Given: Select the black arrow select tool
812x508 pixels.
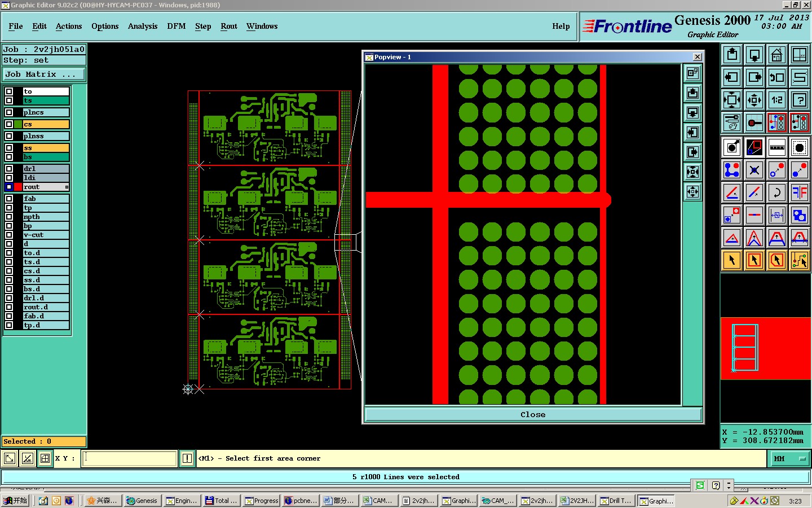Looking at the screenshot, I should point(732,260).
